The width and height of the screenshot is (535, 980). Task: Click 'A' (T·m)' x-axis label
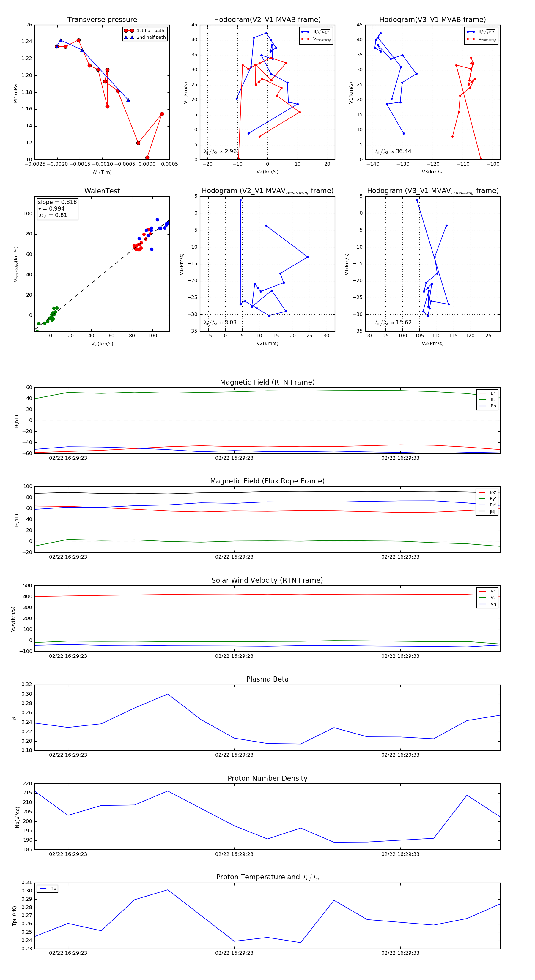click(x=102, y=172)
